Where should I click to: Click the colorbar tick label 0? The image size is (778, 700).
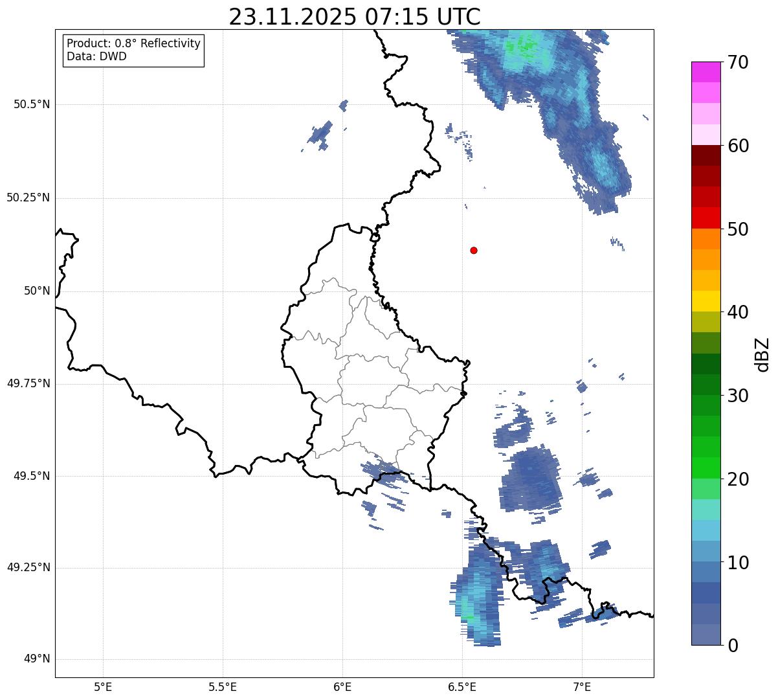(x=733, y=646)
